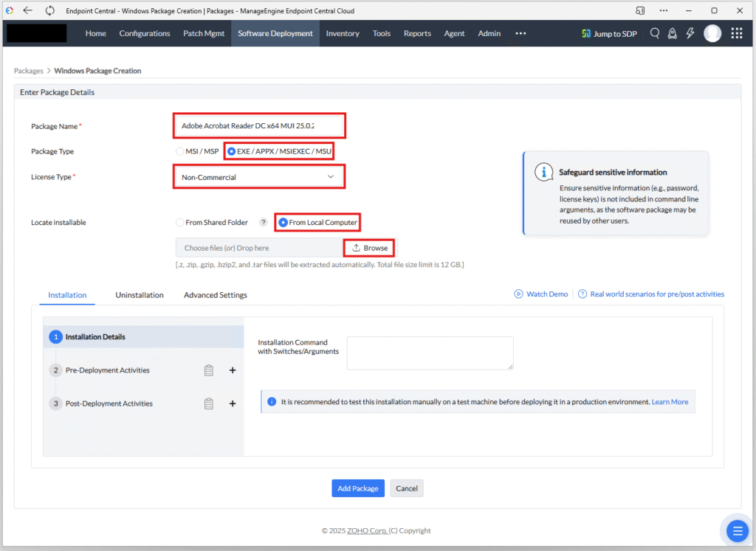Click clipboard icon for Pre-Deployment Activities
756x551 pixels.
[x=209, y=370]
